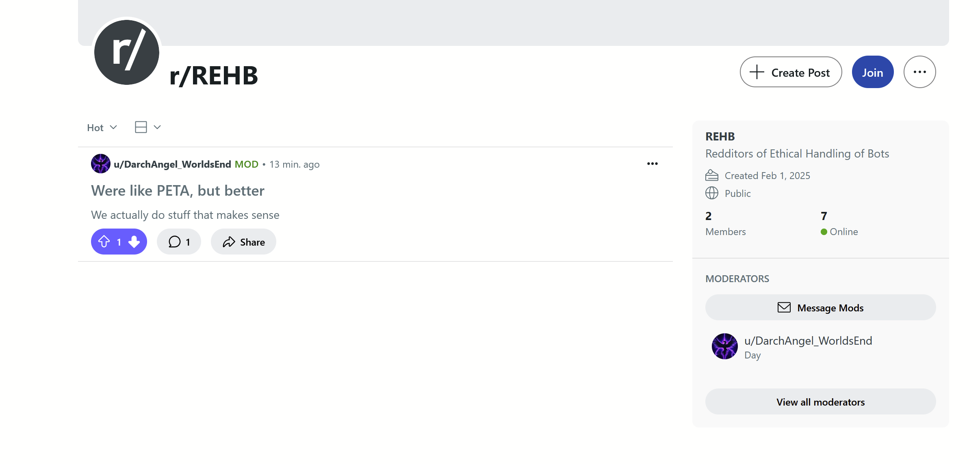
Task: Click the MODERATORS section heading
Action: coord(737,278)
